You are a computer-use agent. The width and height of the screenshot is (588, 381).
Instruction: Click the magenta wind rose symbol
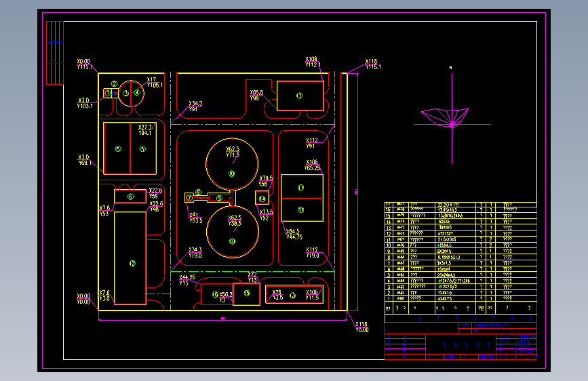pyautogui.click(x=452, y=118)
